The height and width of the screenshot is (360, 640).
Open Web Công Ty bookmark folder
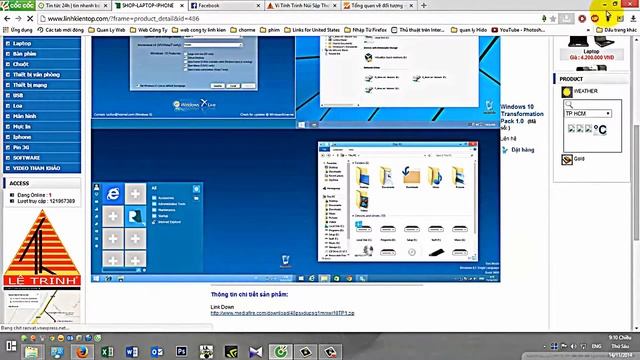point(149,30)
